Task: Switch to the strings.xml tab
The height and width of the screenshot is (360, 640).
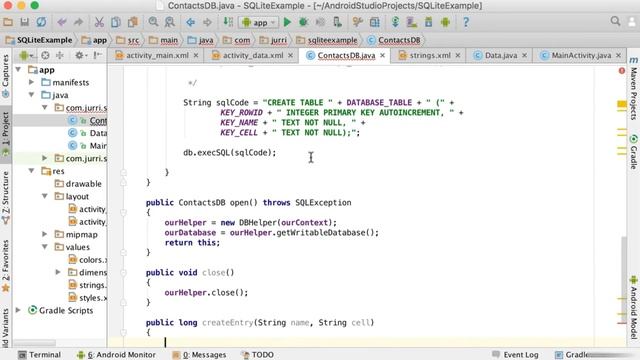Action: pos(430,56)
